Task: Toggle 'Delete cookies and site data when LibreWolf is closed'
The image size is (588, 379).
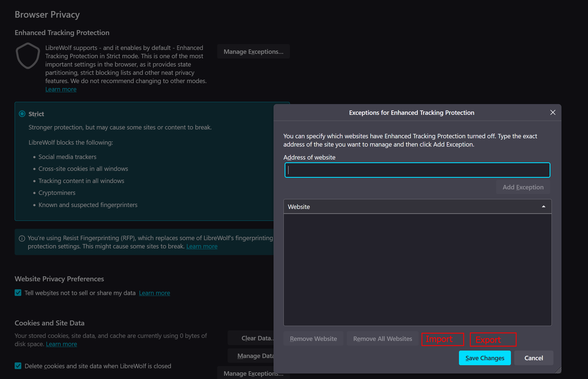Action: 18,366
